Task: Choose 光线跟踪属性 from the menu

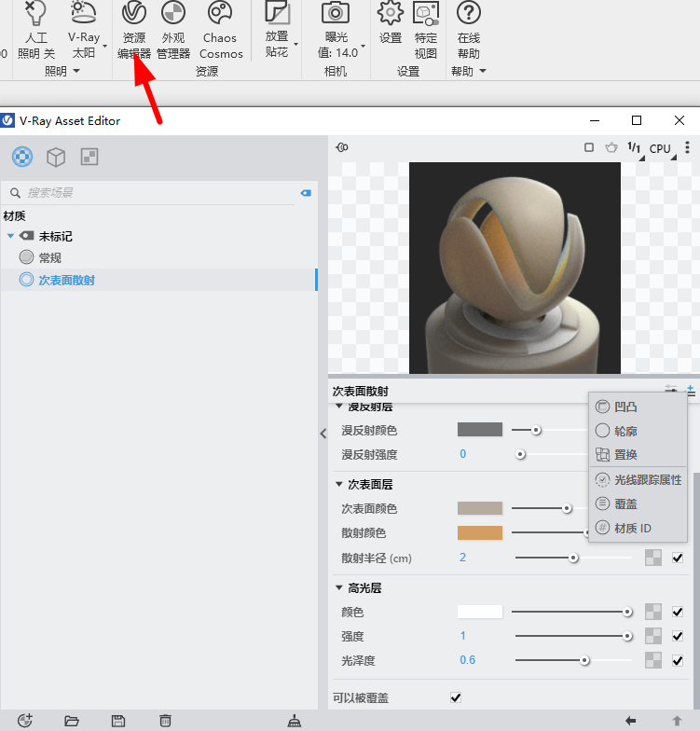Action: click(638, 479)
